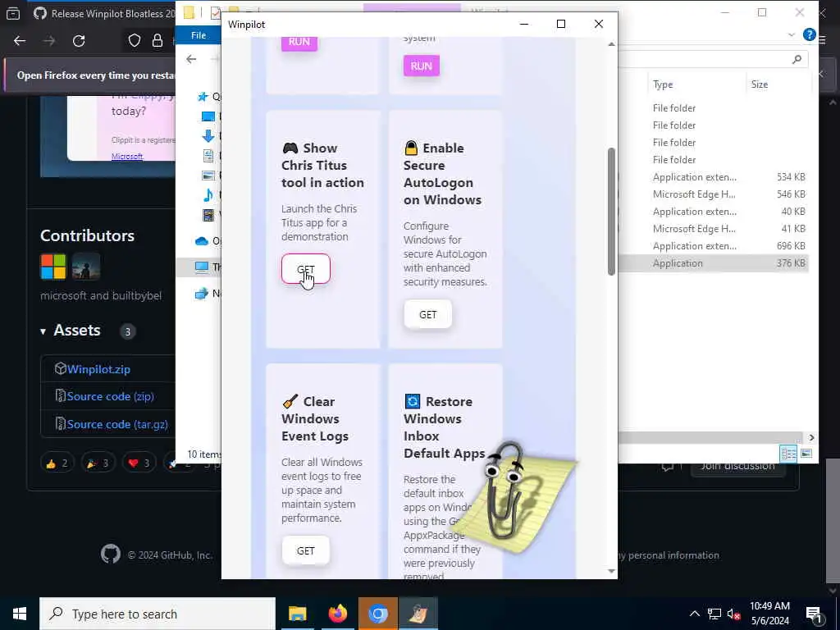Add party popper reaction to release
This screenshot has height=630, width=840.
[98, 463]
